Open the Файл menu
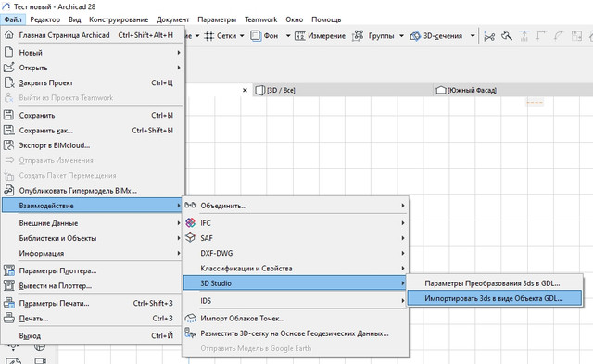This screenshot has height=364, width=593. coord(13,19)
